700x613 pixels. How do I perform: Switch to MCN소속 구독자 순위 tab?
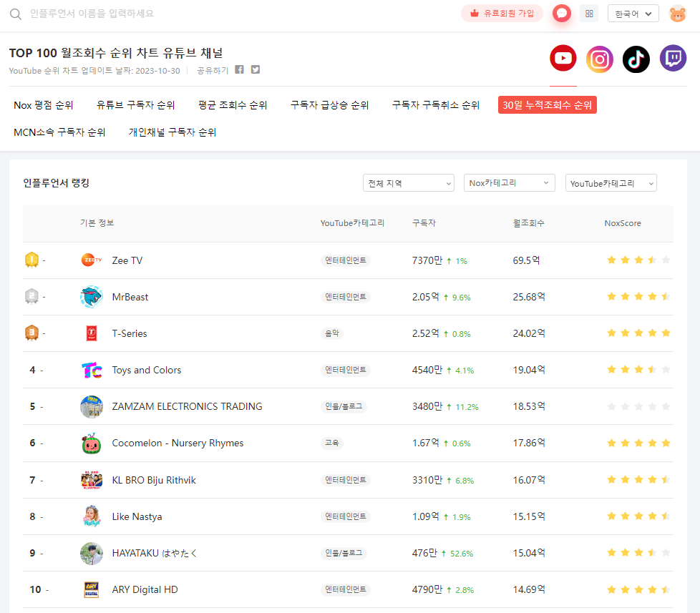[59, 132]
